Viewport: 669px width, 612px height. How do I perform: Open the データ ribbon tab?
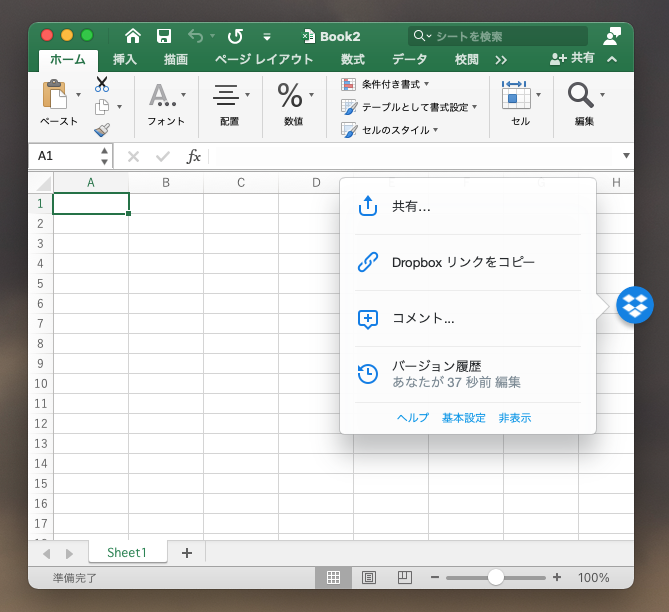(x=410, y=60)
